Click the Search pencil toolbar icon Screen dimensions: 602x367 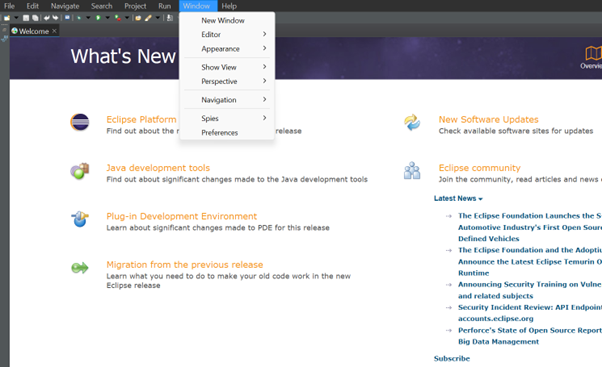[148, 18]
